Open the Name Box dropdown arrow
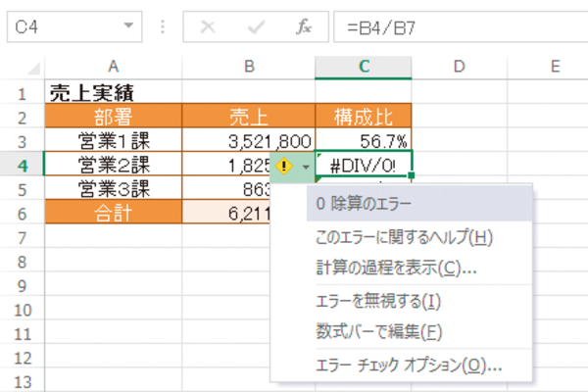Image resolution: width=588 pixels, height=392 pixels. (x=128, y=25)
